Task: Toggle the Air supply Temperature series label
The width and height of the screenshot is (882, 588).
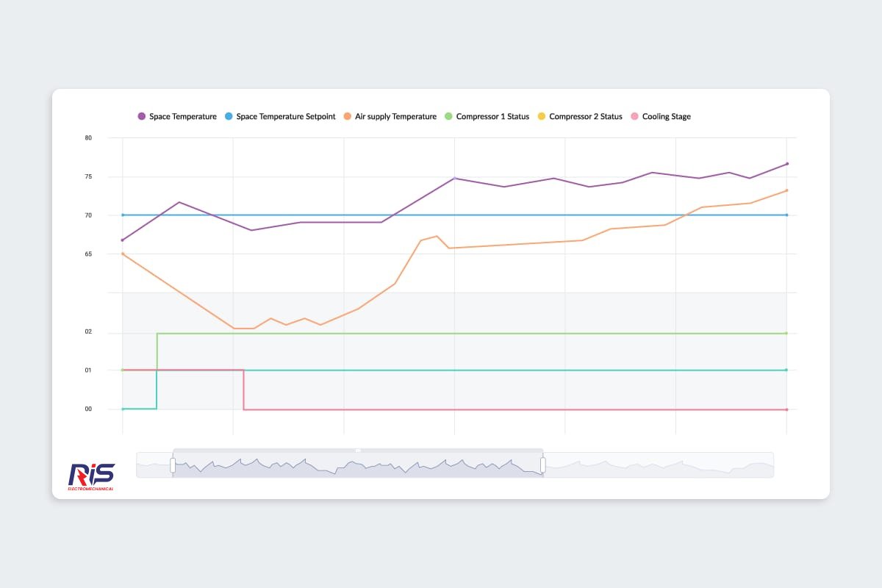Action: pyautogui.click(x=395, y=117)
